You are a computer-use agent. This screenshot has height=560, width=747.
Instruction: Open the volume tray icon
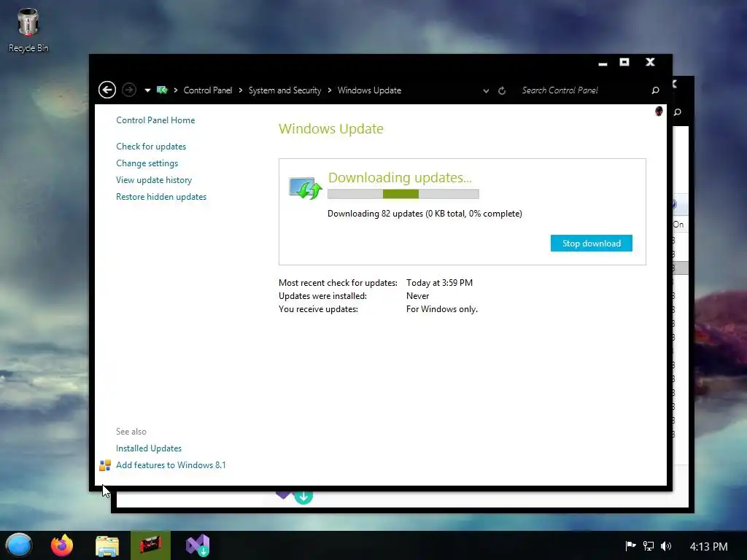[666, 546]
